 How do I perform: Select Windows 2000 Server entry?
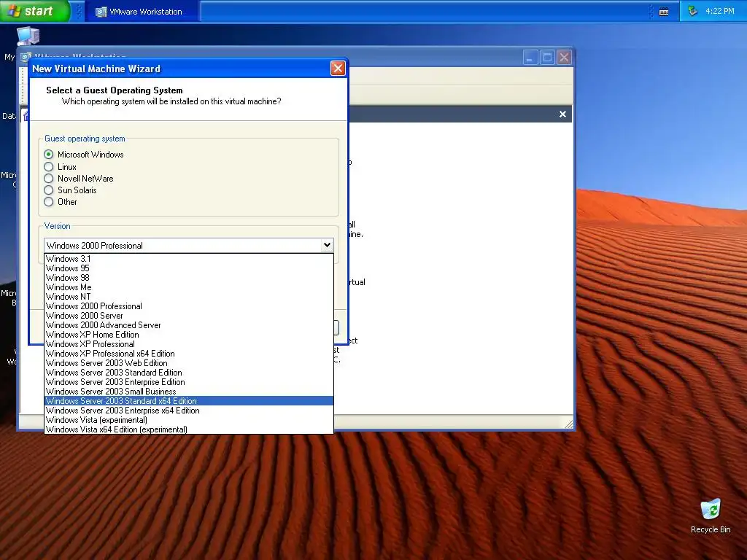(189, 316)
